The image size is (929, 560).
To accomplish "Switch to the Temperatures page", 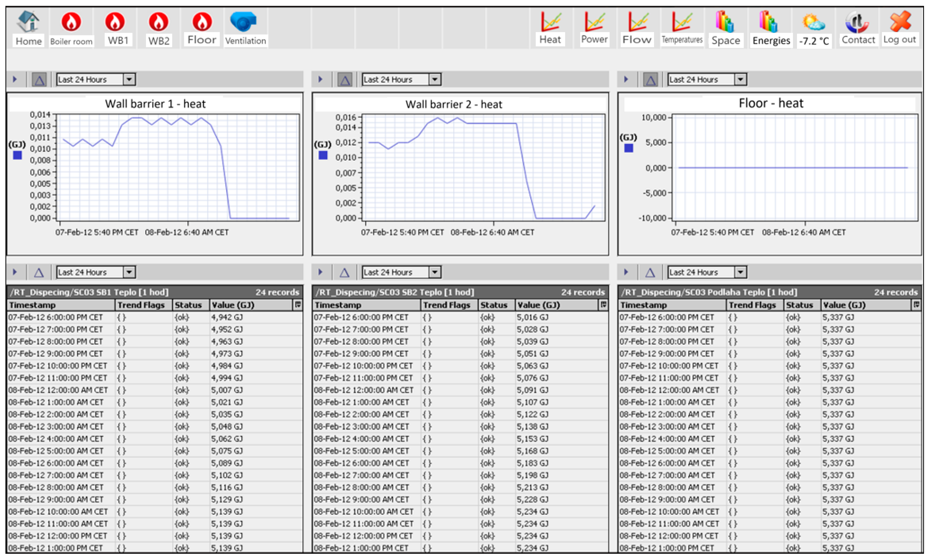I will click(682, 22).
